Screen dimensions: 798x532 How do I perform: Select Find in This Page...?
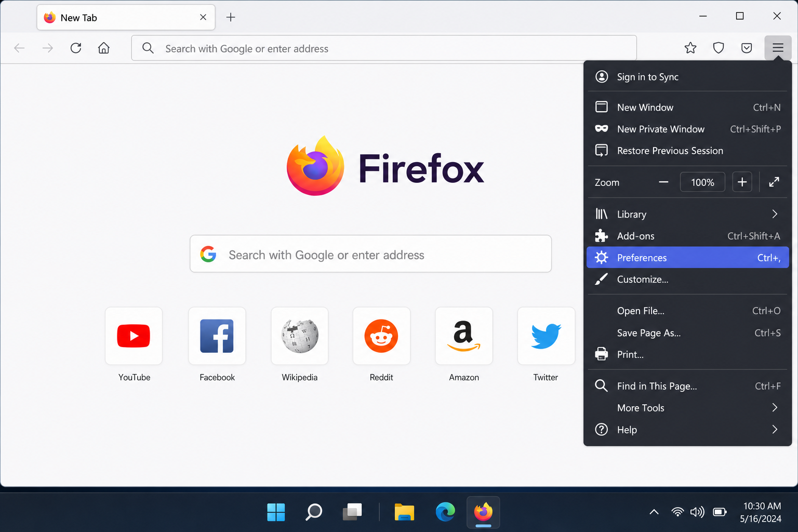coord(688,386)
